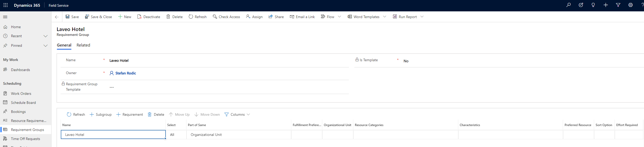Open advanced find funnel icon
The height and width of the screenshot is (147, 644).
pos(618,5)
